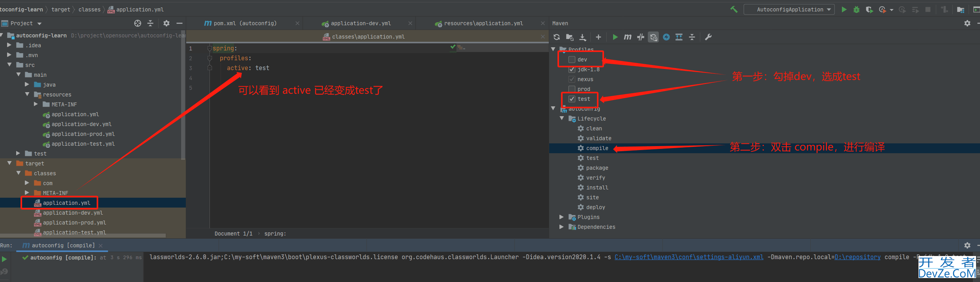Select application-test.yml under resources
980x282 pixels.
click(x=83, y=144)
